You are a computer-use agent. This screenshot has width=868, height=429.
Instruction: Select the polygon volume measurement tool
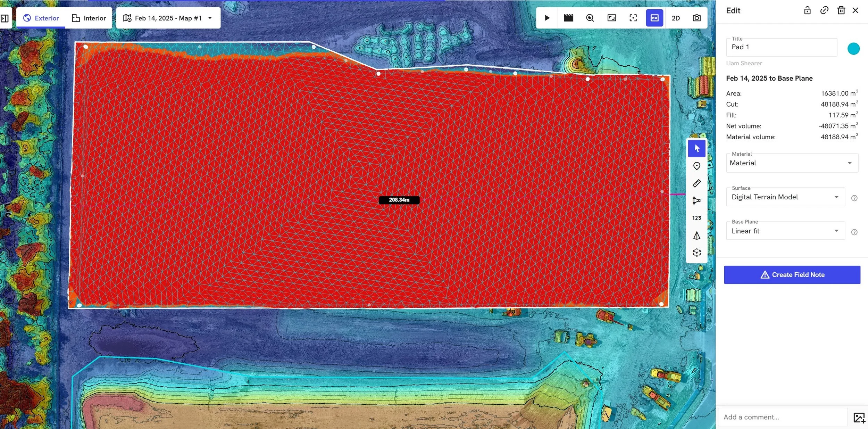[x=697, y=200]
